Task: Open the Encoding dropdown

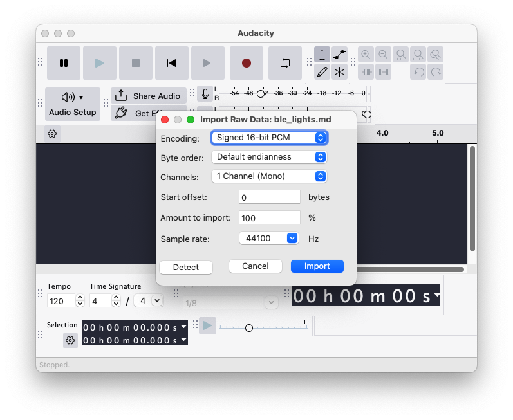Action: 269,138
